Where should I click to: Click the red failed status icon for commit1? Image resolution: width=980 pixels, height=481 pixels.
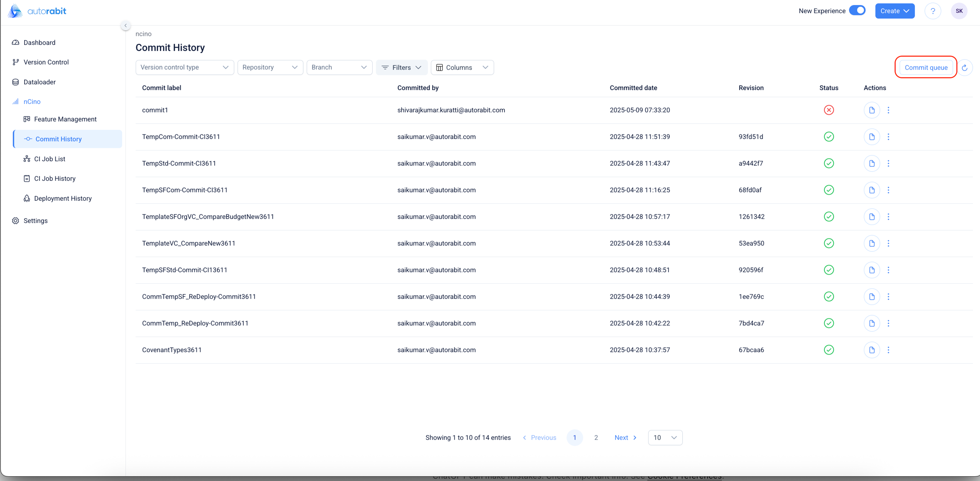click(x=829, y=110)
